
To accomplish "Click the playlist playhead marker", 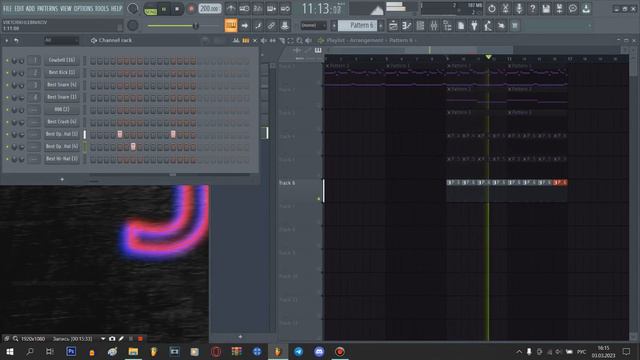I will (488, 57).
